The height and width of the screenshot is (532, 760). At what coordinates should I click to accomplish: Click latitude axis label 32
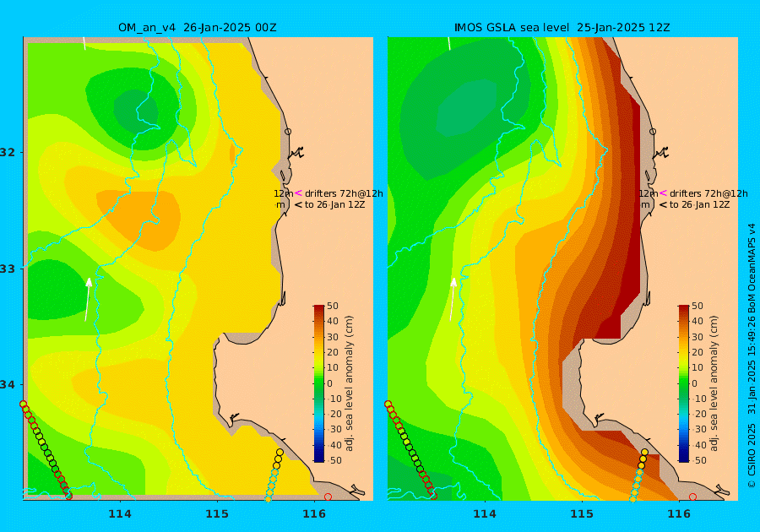[x=8, y=152]
